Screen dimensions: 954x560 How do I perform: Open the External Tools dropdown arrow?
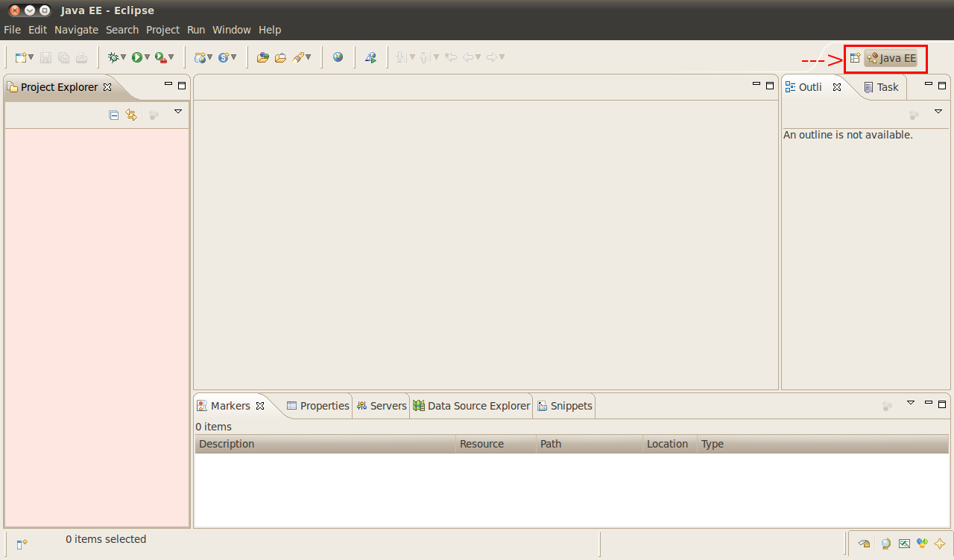coord(171,57)
